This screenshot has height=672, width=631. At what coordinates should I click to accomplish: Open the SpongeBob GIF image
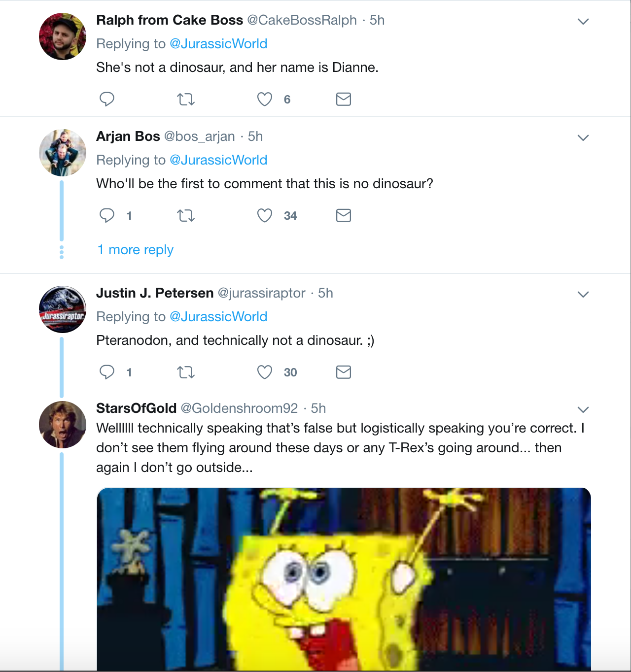(x=344, y=579)
